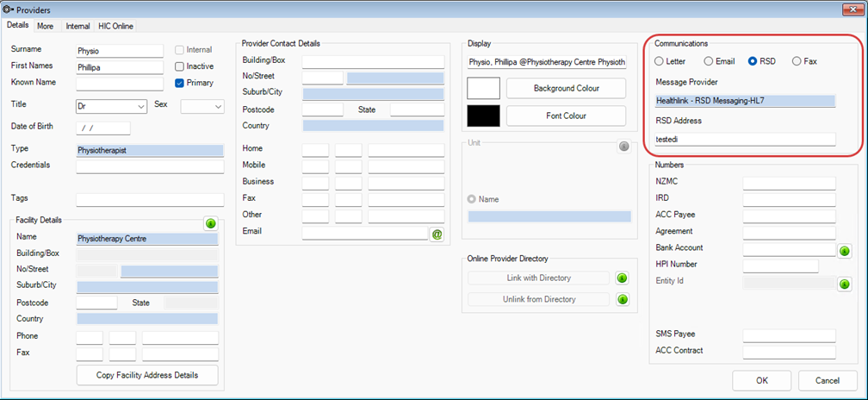This screenshot has width=868, height=400.
Task: Select the Email communication radio button
Action: 709,61
